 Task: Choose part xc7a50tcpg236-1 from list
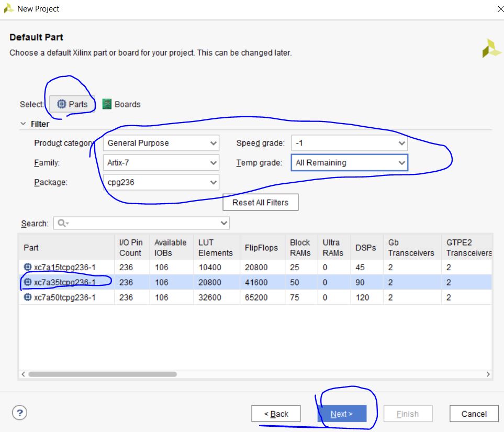64,297
